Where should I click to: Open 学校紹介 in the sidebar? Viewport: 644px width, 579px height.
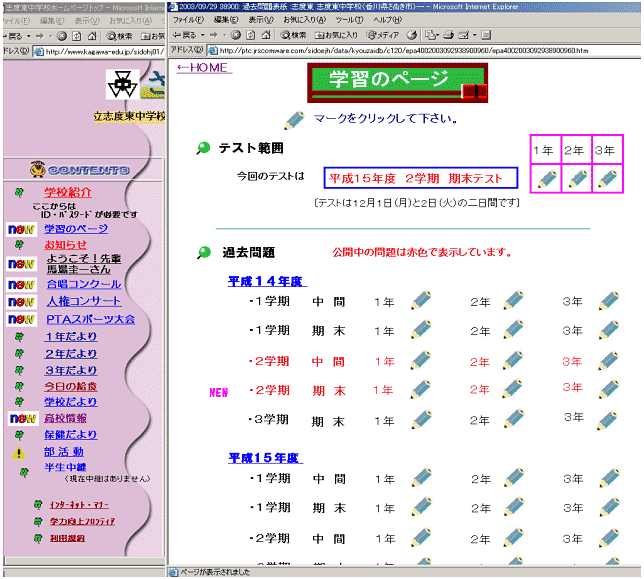(68, 192)
